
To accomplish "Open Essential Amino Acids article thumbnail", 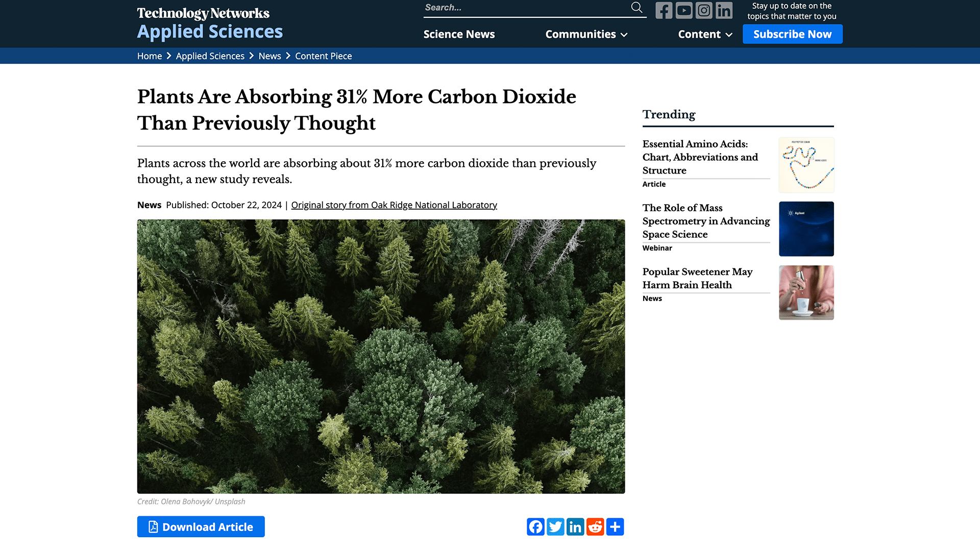I will click(806, 165).
